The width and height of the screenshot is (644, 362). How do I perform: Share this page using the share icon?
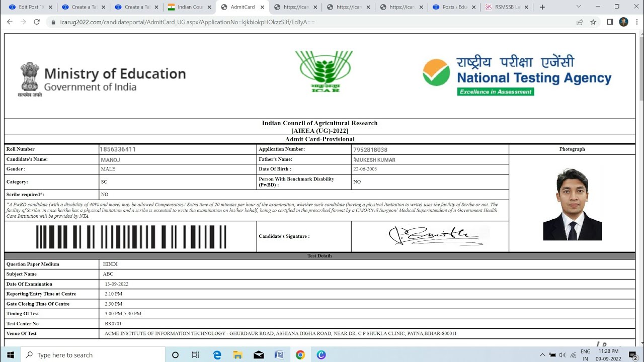(x=580, y=22)
